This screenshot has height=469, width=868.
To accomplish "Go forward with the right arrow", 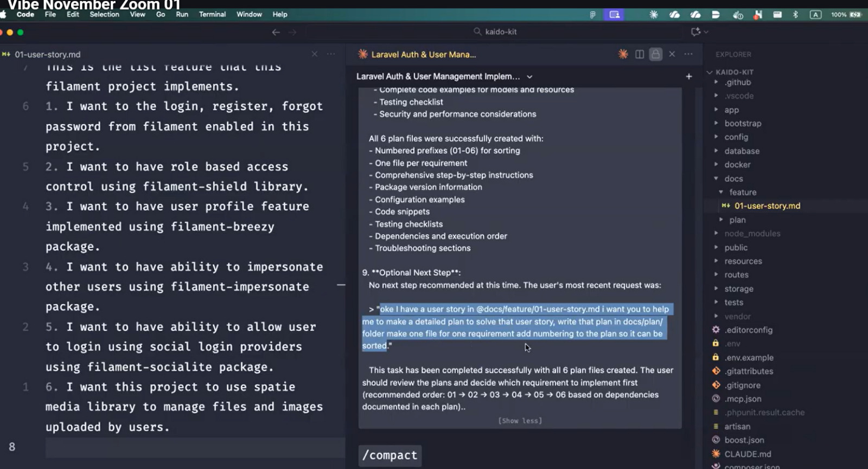I will 292,32.
